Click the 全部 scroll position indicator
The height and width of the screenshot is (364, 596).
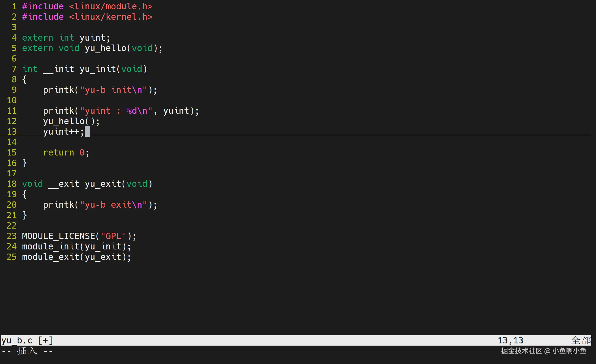(x=581, y=340)
